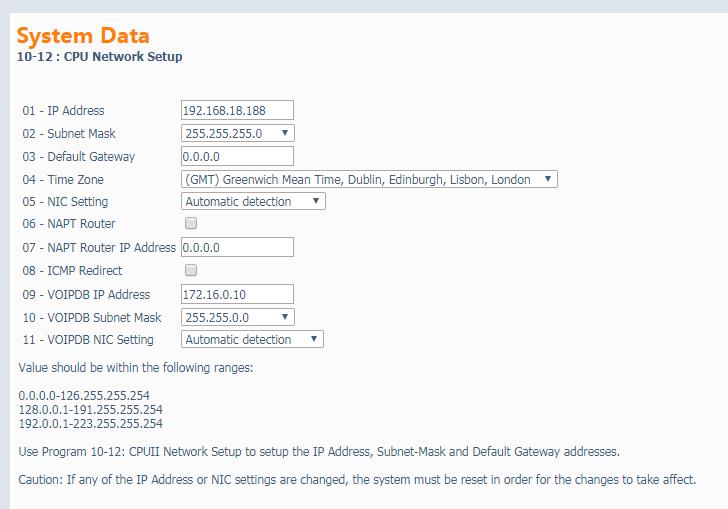The height and width of the screenshot is (509, 728).
Task: Expand the Time Zone dropdown list
Action: (369, 179)
